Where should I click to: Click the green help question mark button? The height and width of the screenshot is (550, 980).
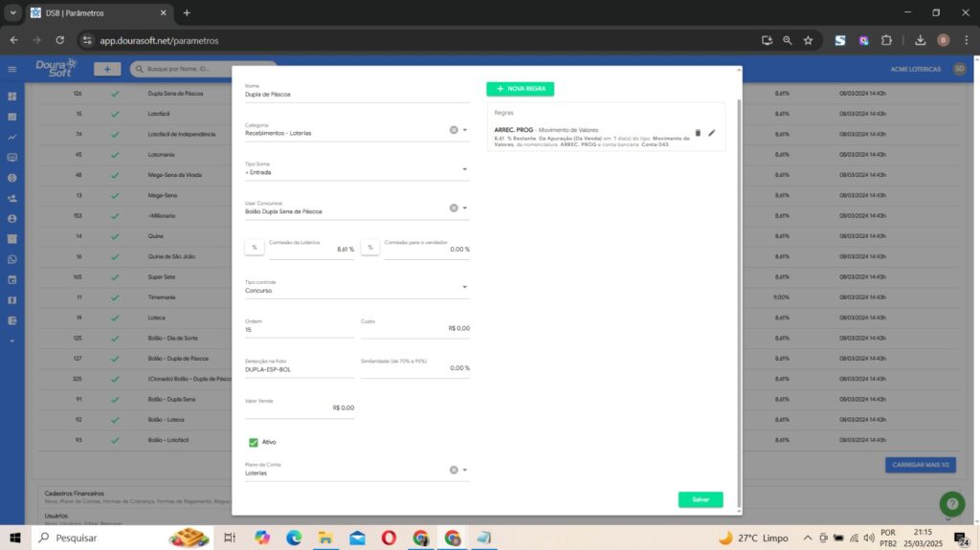pyautogui.click(x=951, y=503)
